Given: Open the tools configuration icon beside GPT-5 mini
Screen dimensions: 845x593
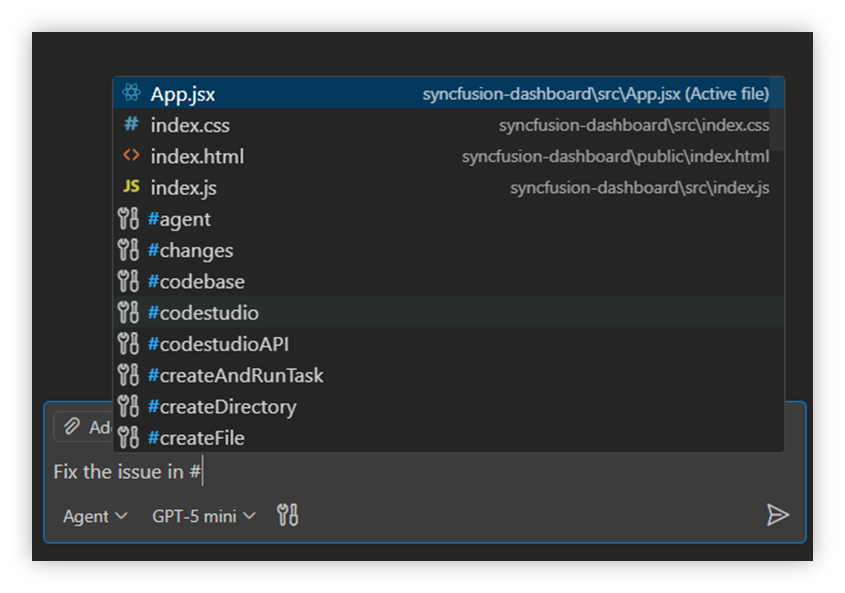Looking at the screenshot, I should (x=287, y=516).
